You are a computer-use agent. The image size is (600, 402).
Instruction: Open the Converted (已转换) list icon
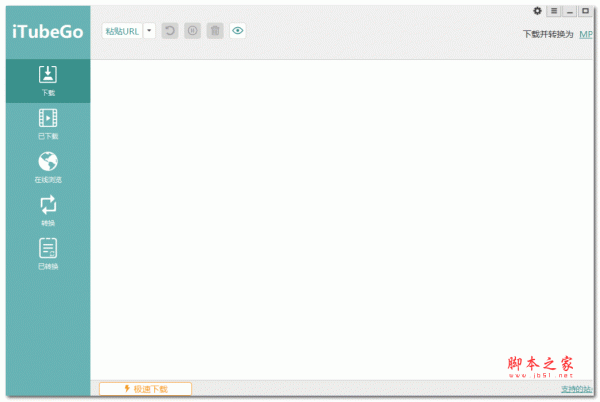(48, 254)
